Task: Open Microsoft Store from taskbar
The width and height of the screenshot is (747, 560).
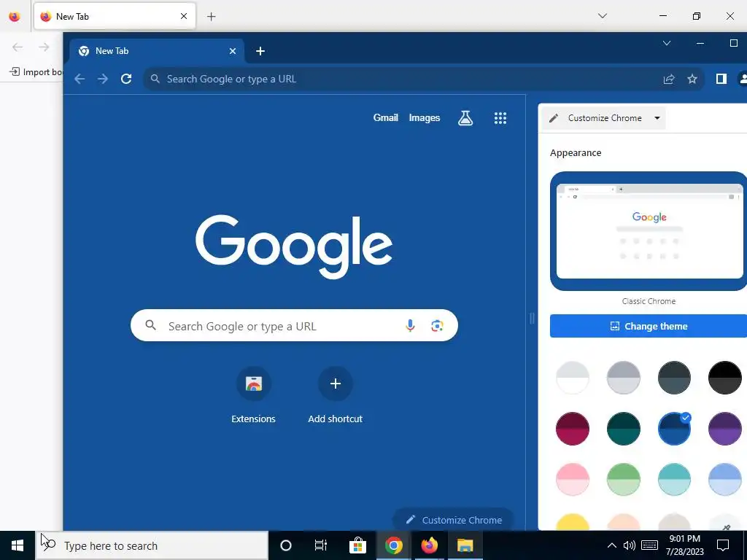Action: pos(357,545)
